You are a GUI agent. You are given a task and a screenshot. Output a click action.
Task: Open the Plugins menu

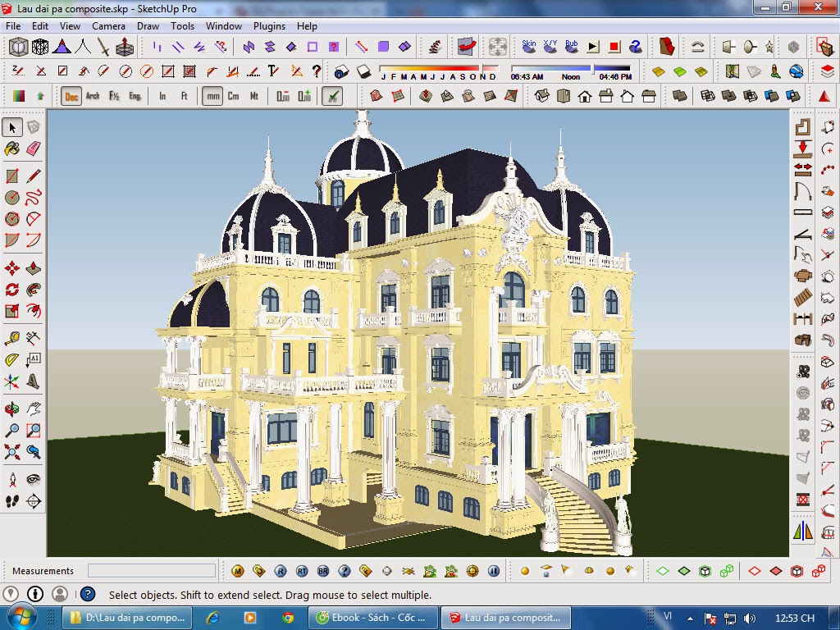click(269, 25)
